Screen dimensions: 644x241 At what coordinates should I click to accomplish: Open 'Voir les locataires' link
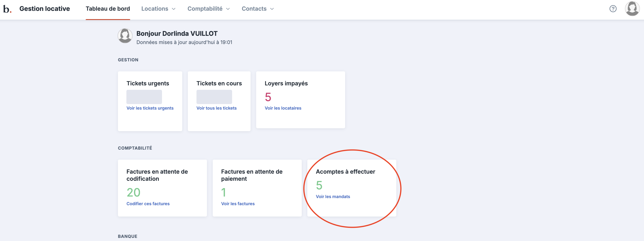[x=283, y=108]
